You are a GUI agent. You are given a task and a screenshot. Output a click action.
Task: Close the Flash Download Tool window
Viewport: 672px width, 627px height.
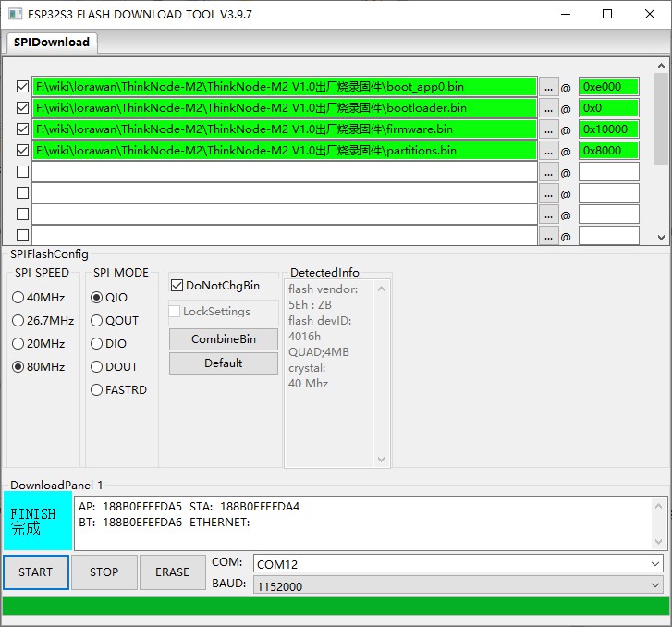649,14
